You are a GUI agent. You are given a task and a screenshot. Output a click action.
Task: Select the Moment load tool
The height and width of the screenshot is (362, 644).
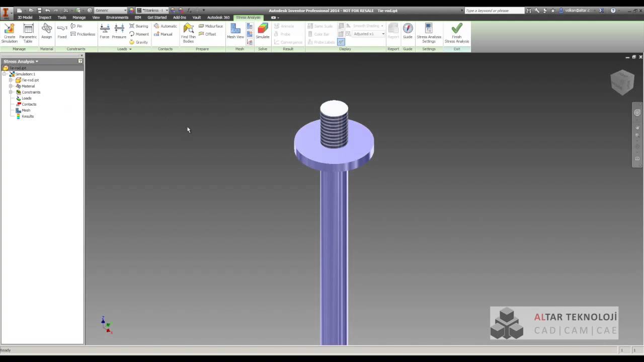pyautogui.click(x=139, y=34)
